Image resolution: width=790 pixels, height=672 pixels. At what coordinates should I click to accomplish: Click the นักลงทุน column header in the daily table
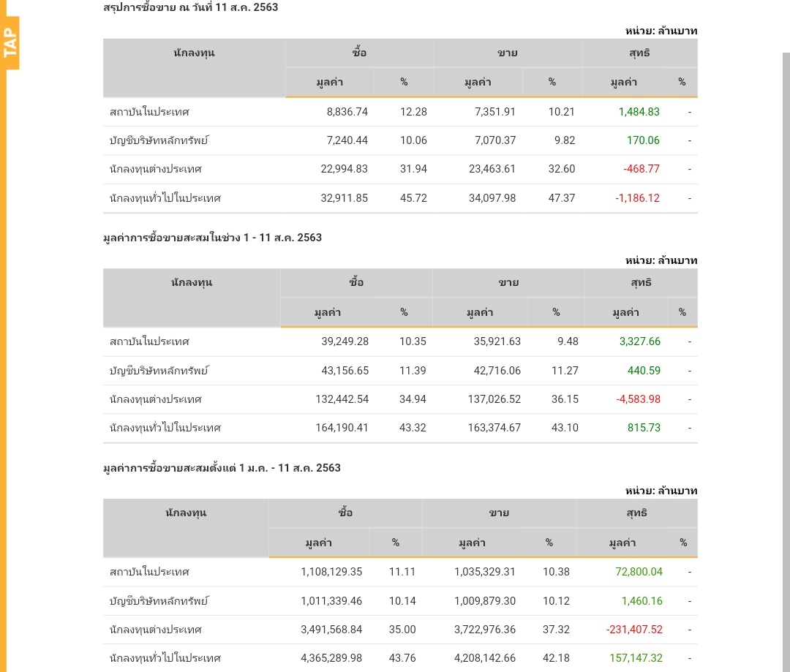194,53
